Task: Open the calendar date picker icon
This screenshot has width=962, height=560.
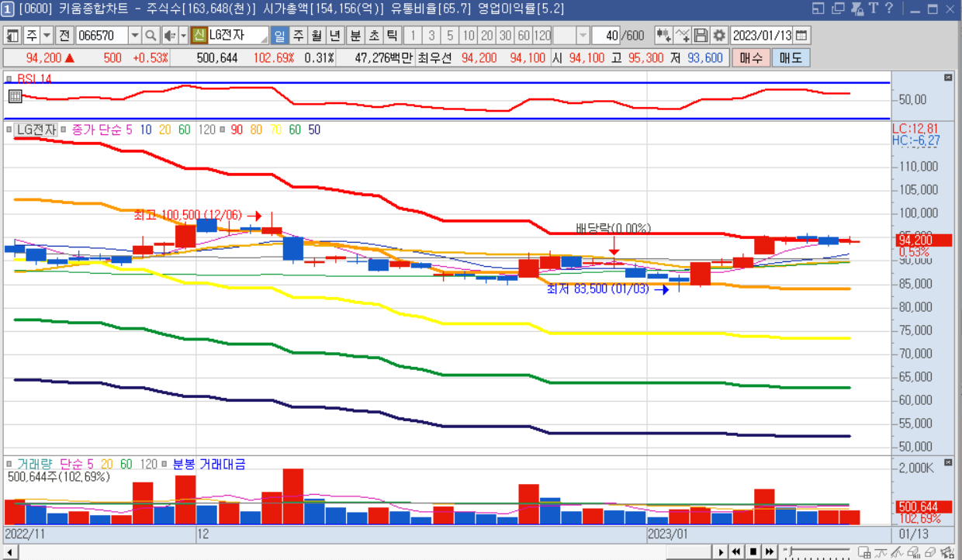Action: (x=801, y=36)
